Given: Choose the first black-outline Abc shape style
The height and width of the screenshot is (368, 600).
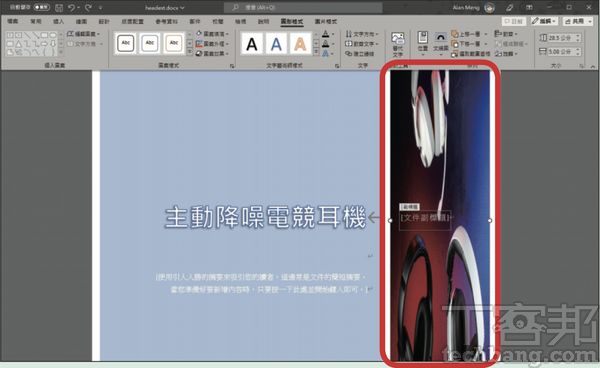Looking at the screenshot, I should coord(126,43).
